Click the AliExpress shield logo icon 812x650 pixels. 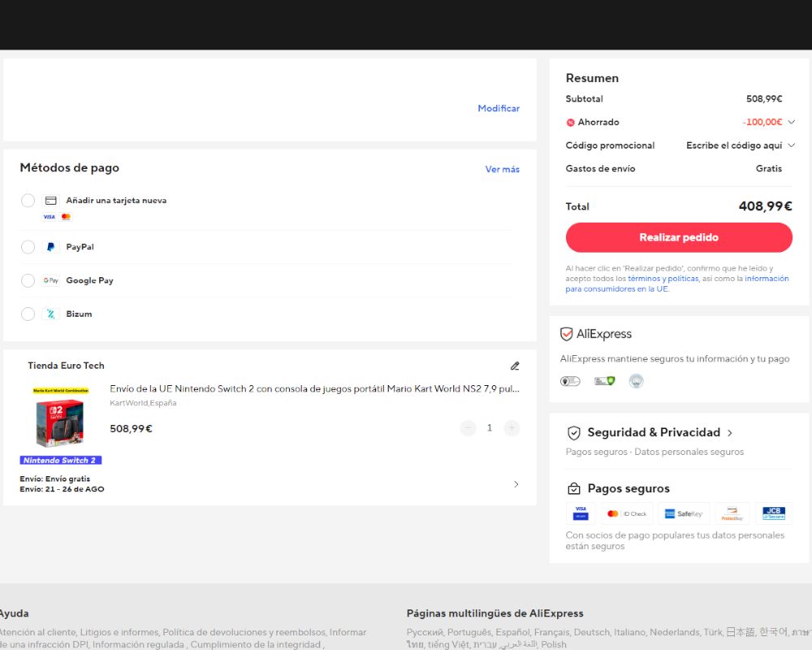tap(566, 334)
